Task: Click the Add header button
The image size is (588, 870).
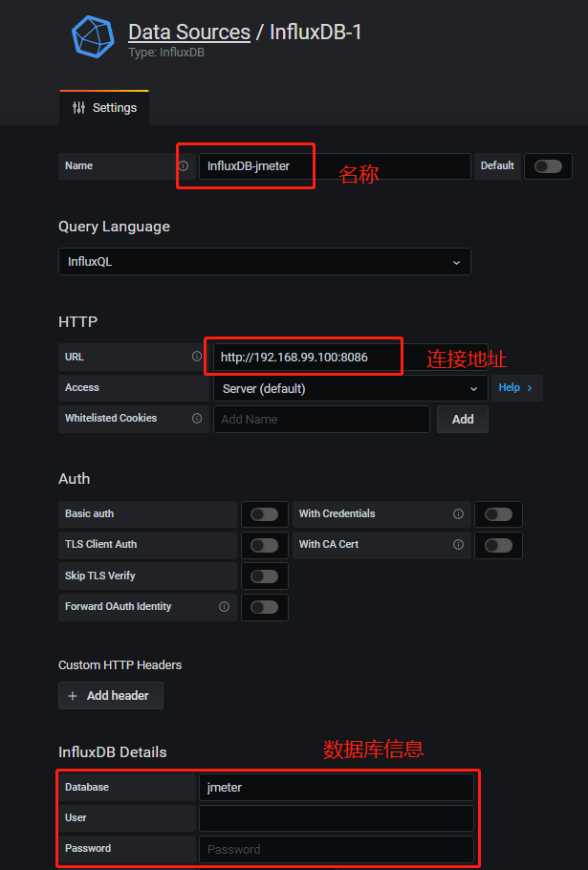Action: click(x=111, y=695)
